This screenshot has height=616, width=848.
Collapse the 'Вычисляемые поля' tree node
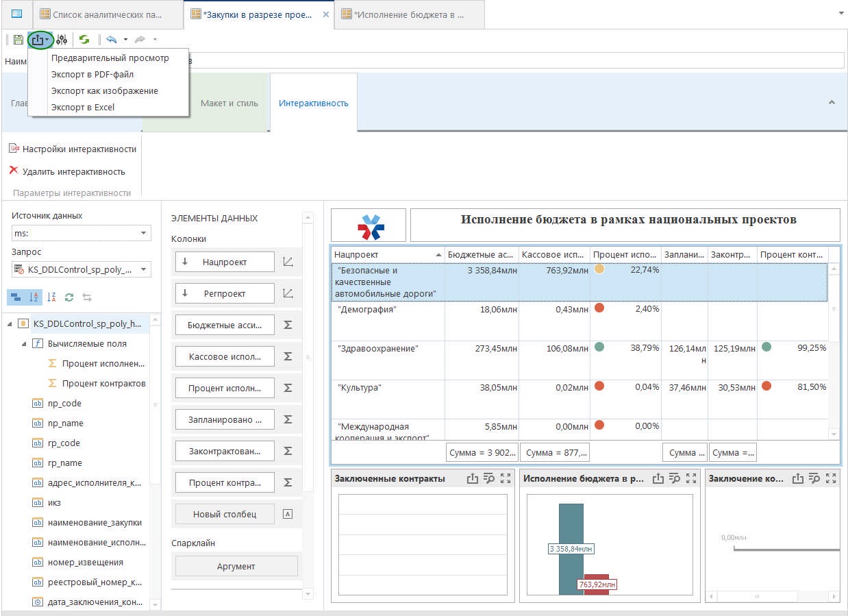coord(23,343)
